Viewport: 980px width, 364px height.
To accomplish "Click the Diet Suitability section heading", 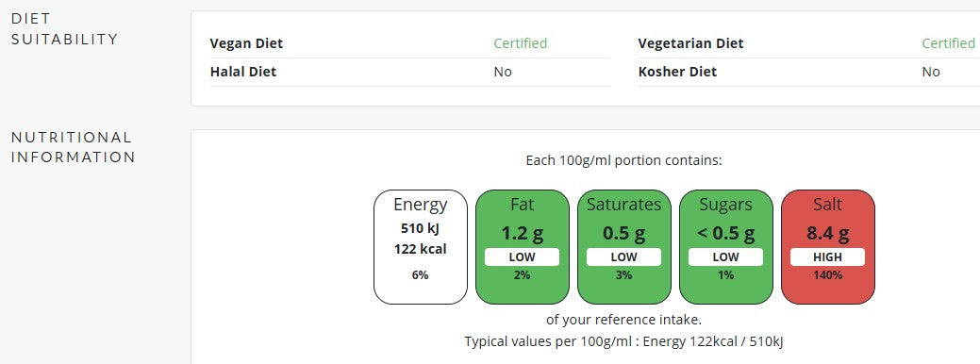I will [x=64, y=28].
